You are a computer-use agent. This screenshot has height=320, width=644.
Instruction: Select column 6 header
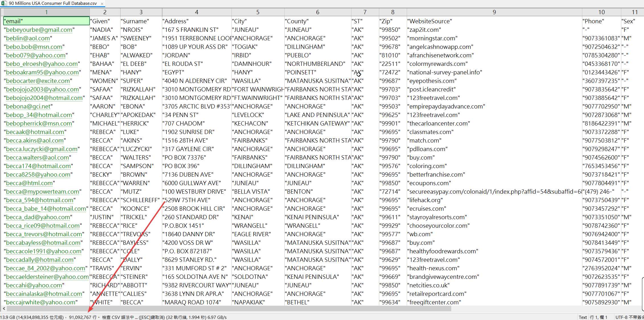click(318, 12)
